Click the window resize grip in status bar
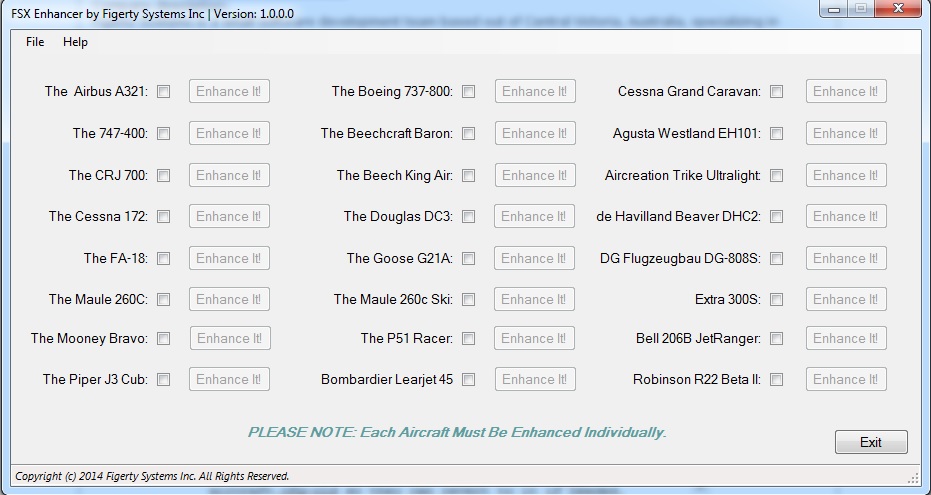 (x=913, y=478)
